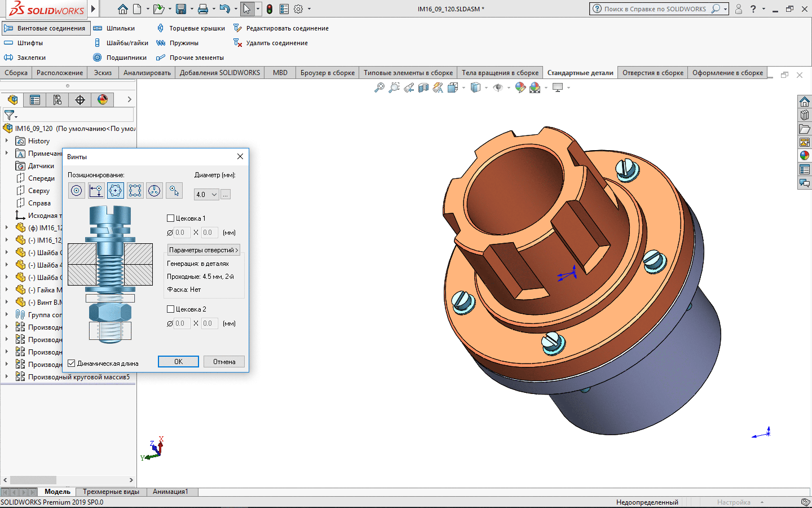Open the ConfigurationManager panel tab
The image size is (812, 508).
click(58, 100)
